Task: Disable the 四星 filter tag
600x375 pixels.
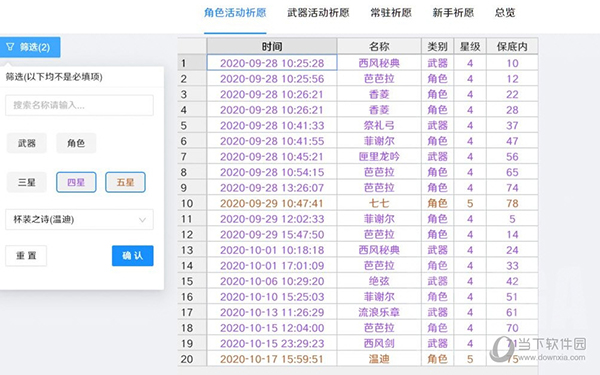Action: [x=76, y=182]
